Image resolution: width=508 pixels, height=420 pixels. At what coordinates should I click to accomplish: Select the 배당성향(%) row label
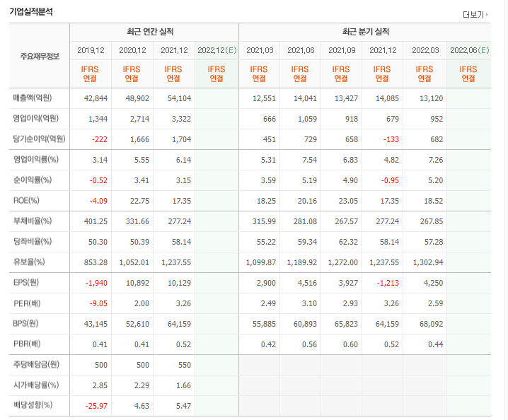click(33, 404)
